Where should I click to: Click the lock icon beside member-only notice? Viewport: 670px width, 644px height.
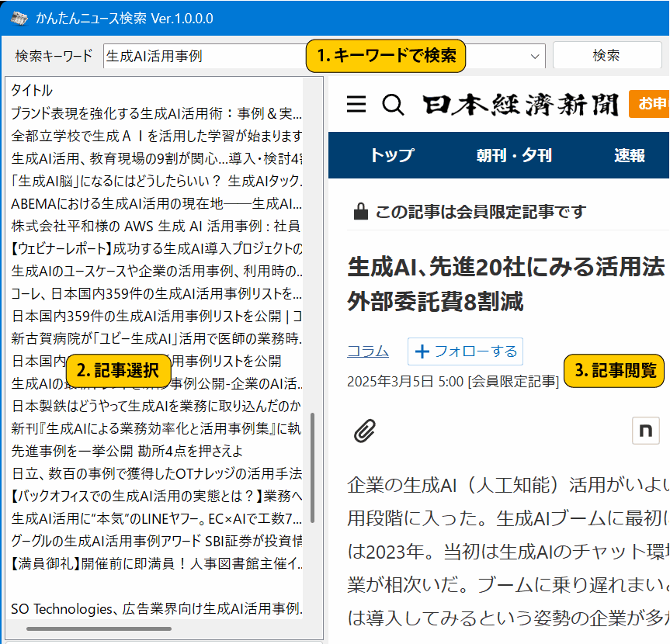[360, 211]
